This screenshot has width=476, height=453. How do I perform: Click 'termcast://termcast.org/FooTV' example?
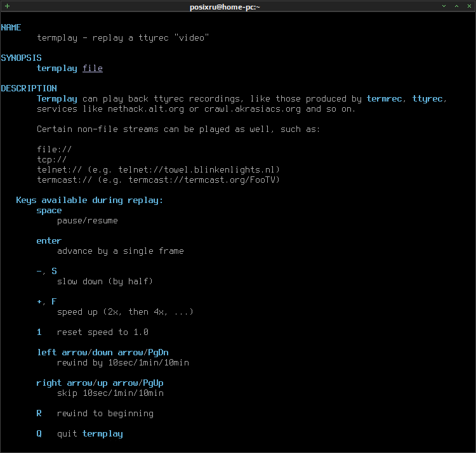coord(202,180)
